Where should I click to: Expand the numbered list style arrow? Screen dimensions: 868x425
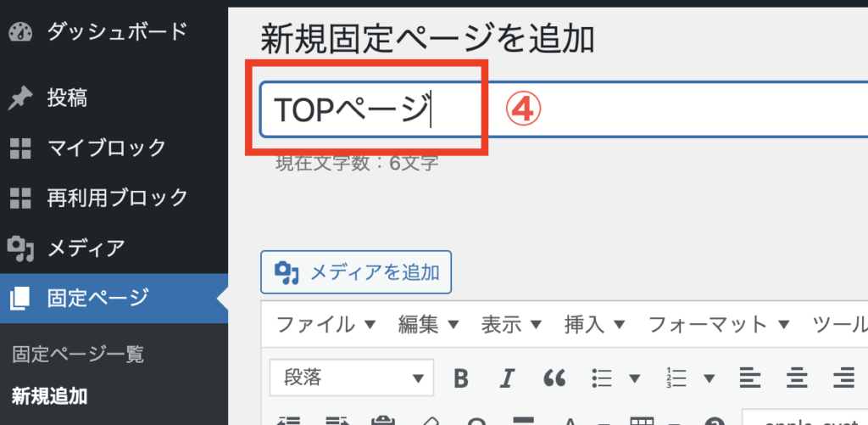[x=709, y=378]
